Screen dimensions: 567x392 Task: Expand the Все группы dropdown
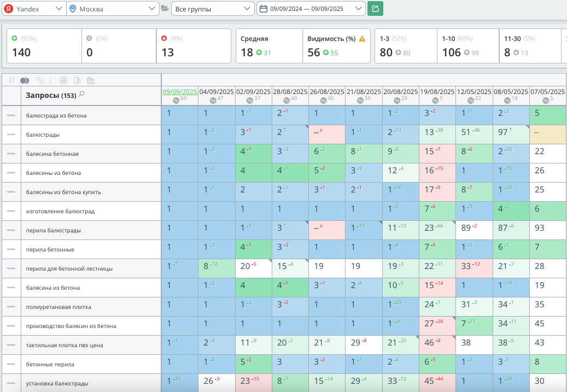coord(212,9)
